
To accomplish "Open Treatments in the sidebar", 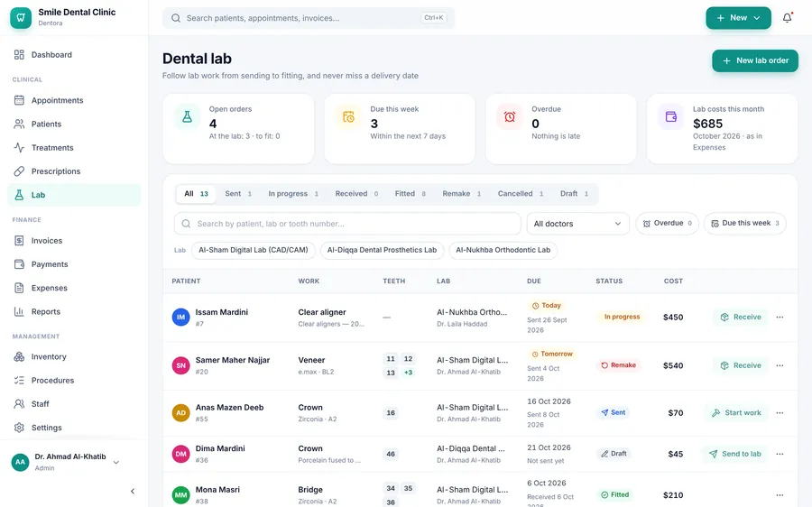I will point(74,148).
